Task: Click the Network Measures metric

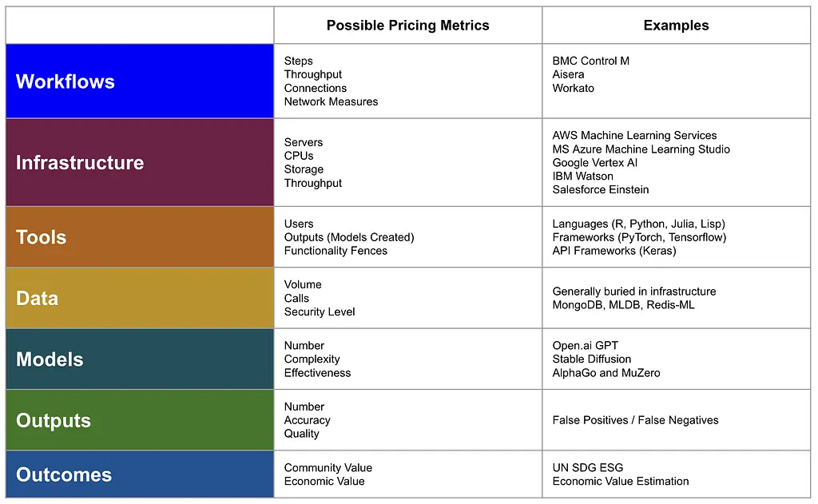Action: pos(331,101)
